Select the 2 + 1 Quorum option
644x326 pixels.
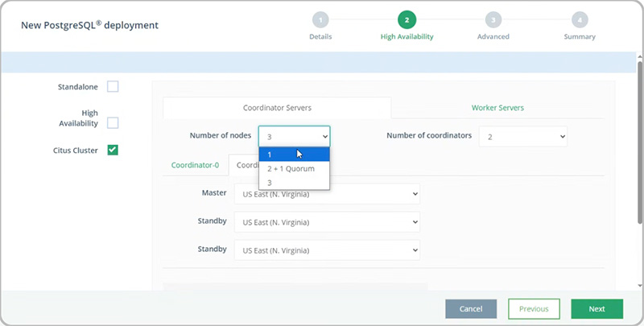[x=294, y=168]
